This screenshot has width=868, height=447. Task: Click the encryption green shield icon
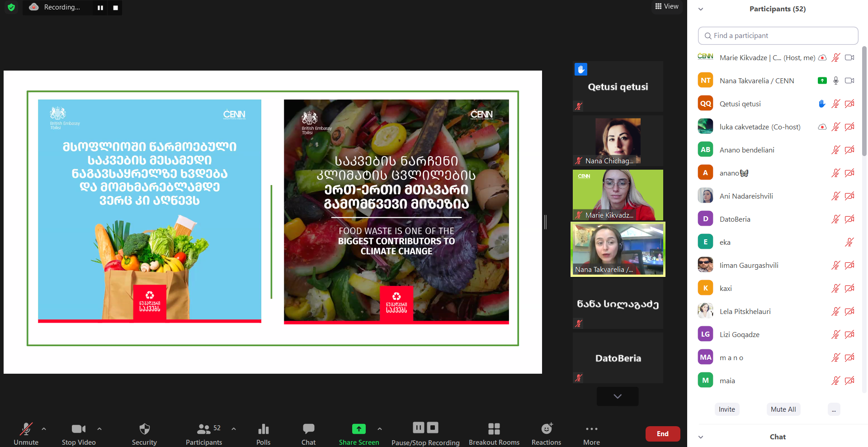pyautogui.click(x=11, y=7)
